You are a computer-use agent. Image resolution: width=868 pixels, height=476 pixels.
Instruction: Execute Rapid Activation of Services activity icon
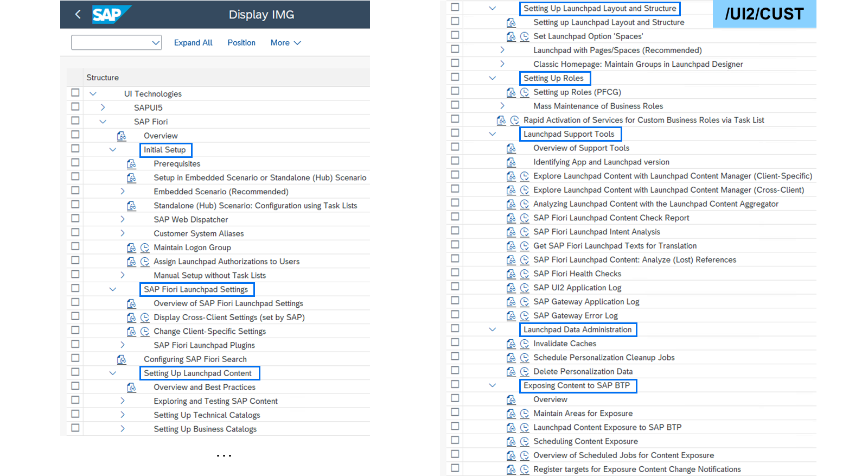pyautogui.click(x=515, y=120)
